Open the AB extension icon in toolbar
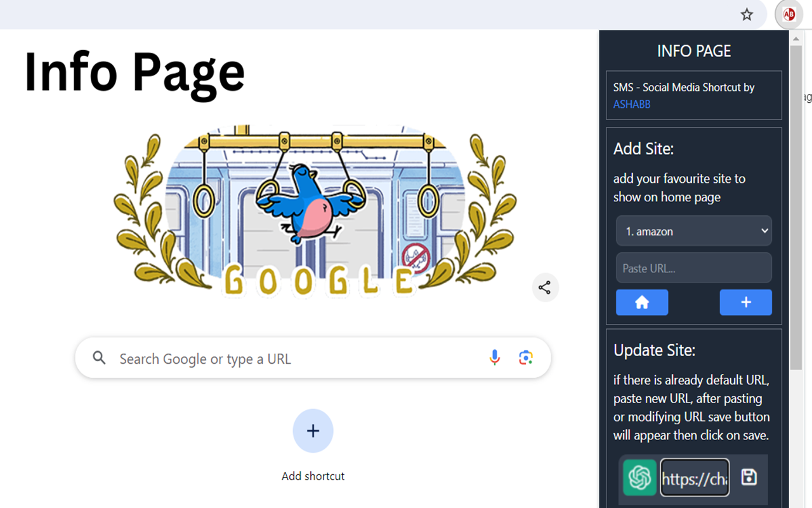Image resolution: width=812 pixels, height=508 pixels. tap(789, 15)
